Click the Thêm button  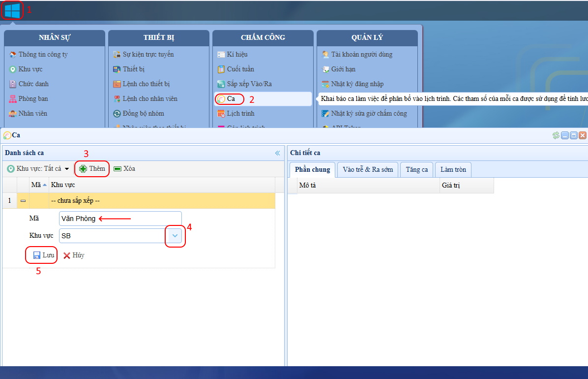coord(92,169)
